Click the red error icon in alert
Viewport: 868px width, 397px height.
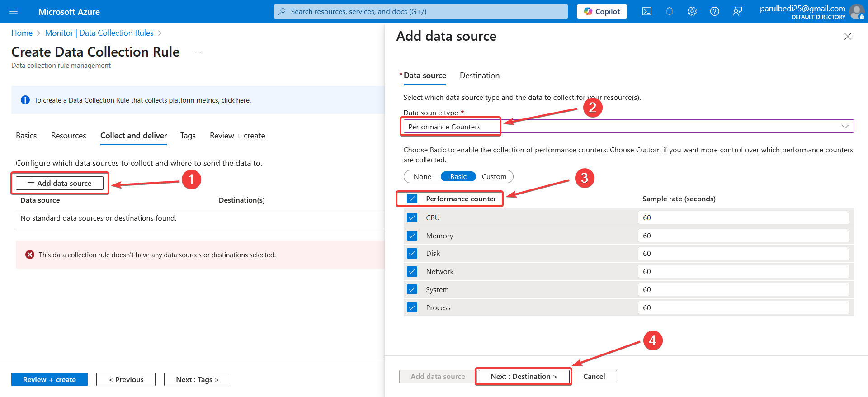pos(30,255)
